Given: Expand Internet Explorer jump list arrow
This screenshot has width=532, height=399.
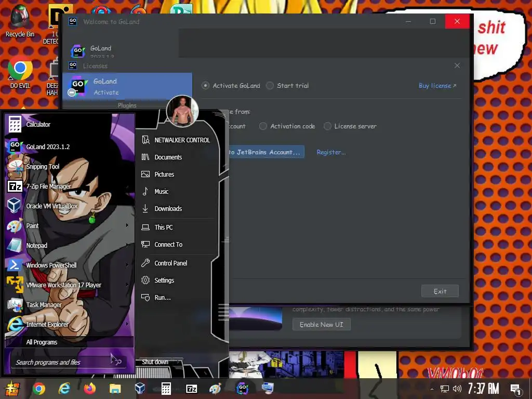Looking at the screenshot, I should coord(127,324).
